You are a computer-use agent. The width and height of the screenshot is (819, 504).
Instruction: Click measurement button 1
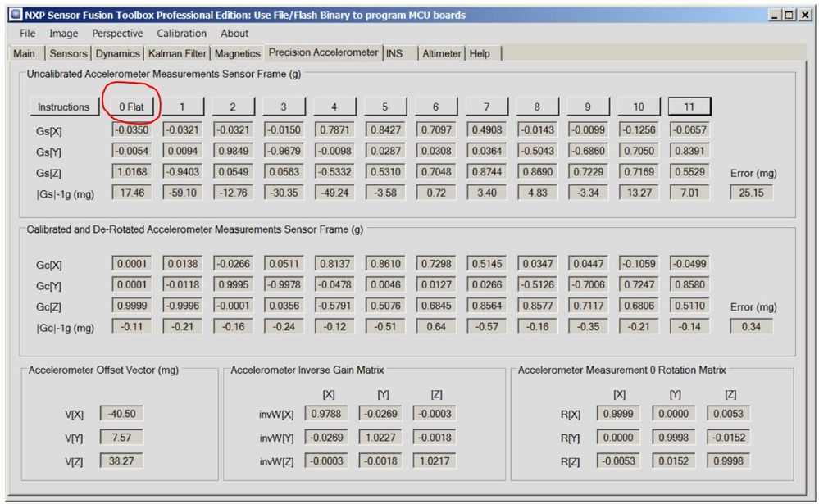coord(182,107)
